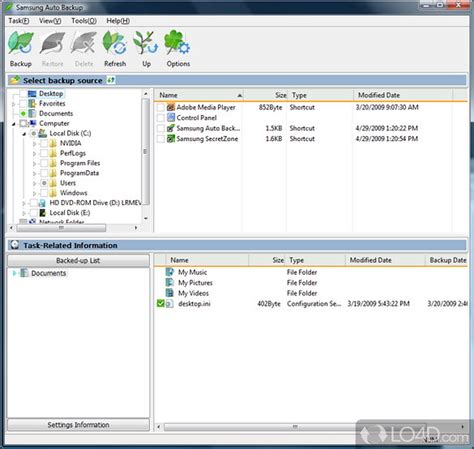Sort source list by Name column
The width and height of the screenshot is (474, 449).
[199, 95]
